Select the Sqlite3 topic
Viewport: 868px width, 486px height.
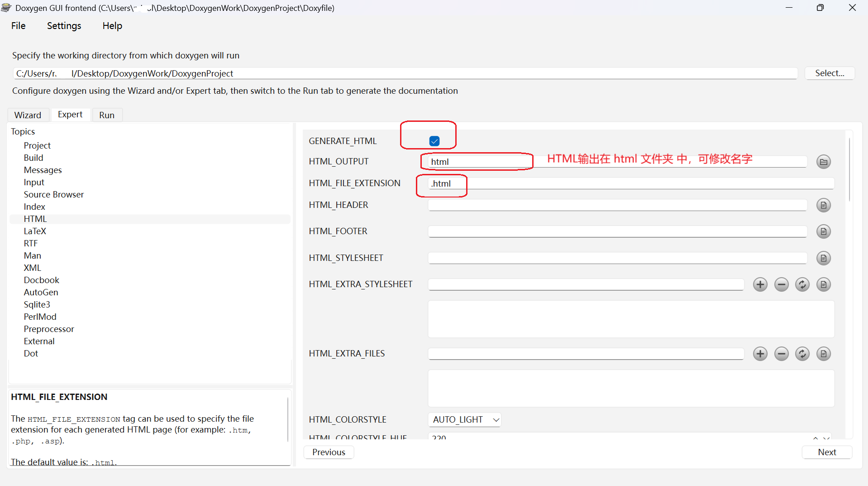click(37, 304)
